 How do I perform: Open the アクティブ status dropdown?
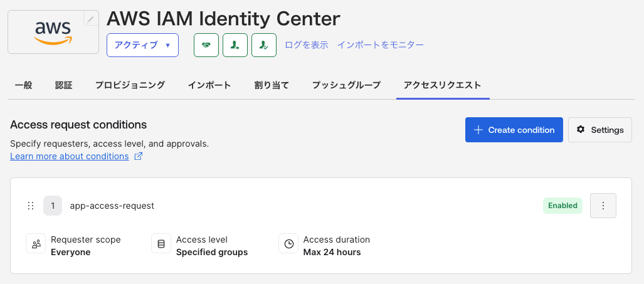(142, 45)
